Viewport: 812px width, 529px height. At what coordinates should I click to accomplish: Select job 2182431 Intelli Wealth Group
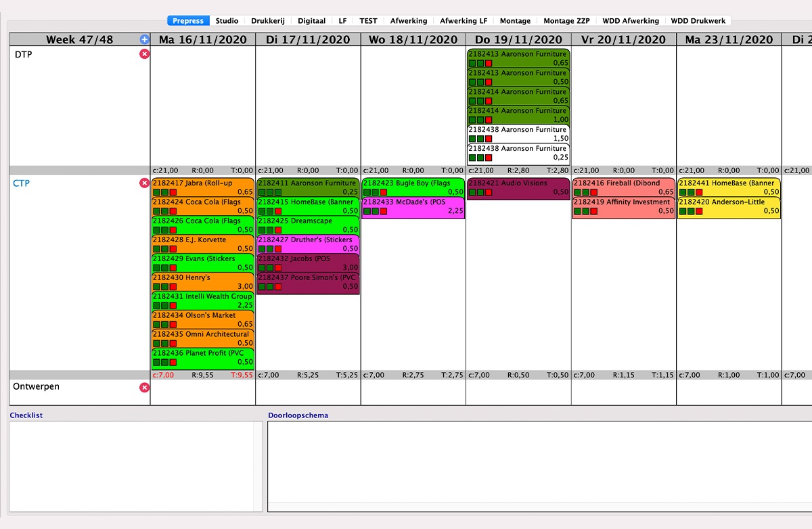pos(203,301)
